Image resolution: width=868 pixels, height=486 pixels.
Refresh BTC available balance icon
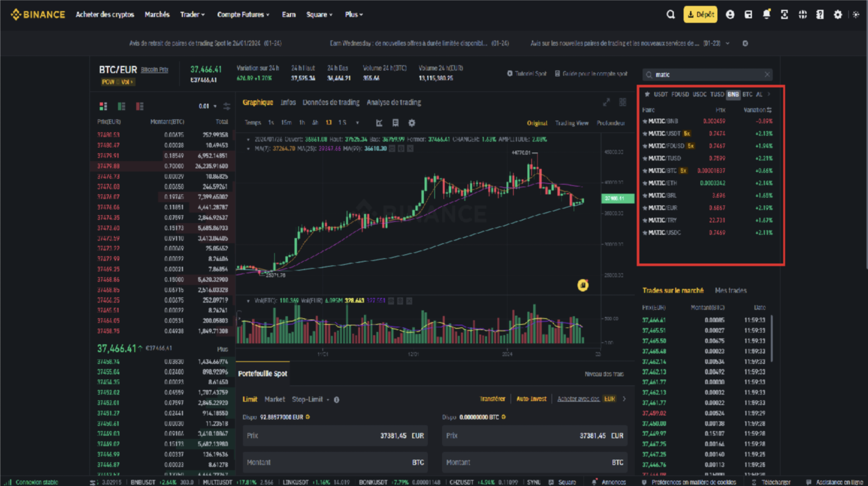pos(504,417)
